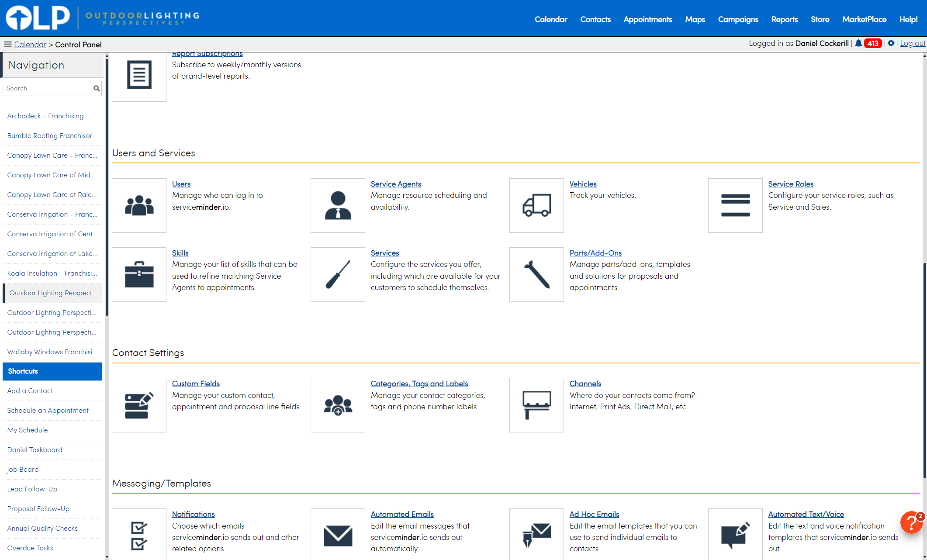Open the MarketPlace menu item

(864, 19)
